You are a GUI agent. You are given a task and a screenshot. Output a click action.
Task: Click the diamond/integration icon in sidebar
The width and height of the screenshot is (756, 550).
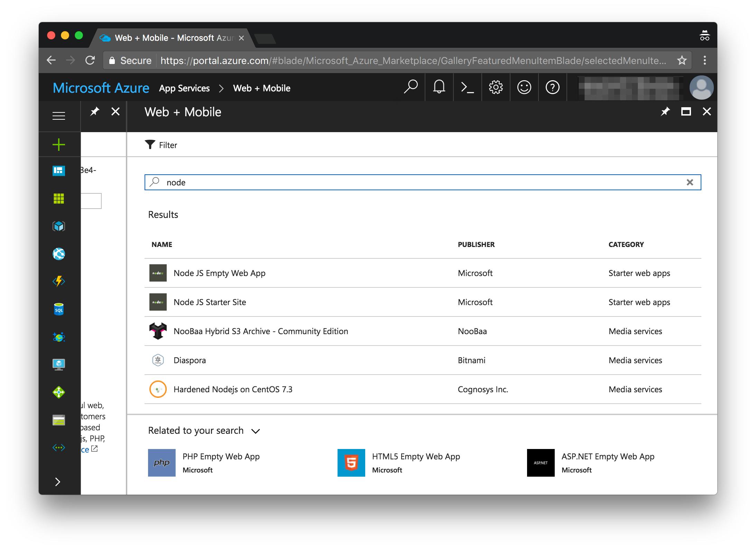tap(58, 392)
